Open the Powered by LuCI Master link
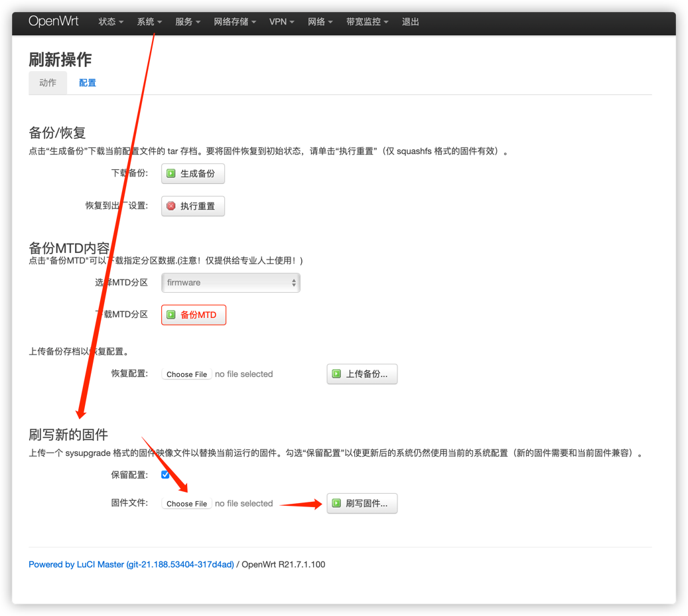688x616 pixels. [131, 564]
